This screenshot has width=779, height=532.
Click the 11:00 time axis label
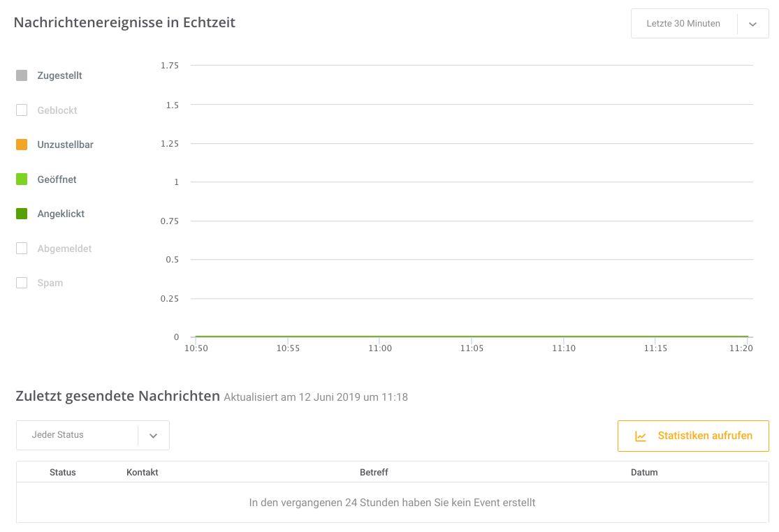point(380,348)
